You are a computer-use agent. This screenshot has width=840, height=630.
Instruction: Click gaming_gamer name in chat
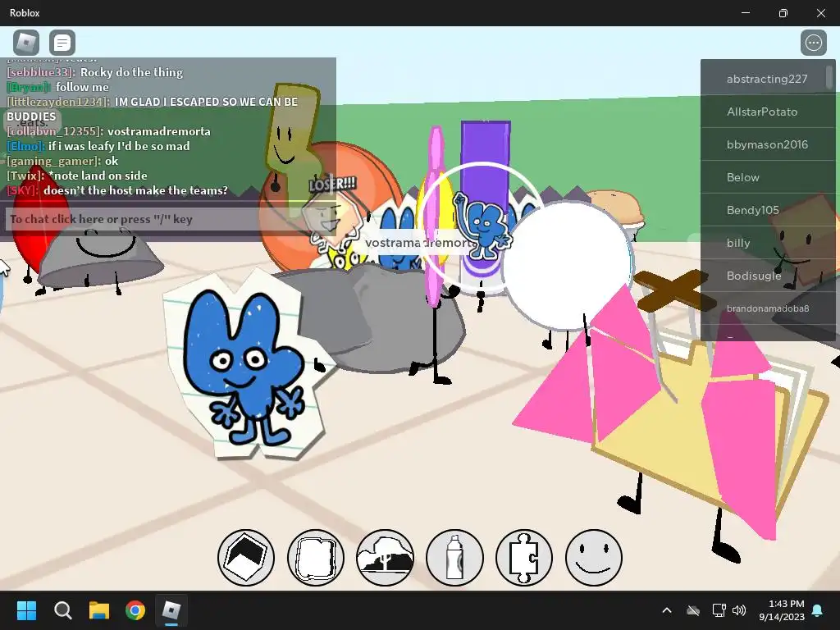(53, 161)
